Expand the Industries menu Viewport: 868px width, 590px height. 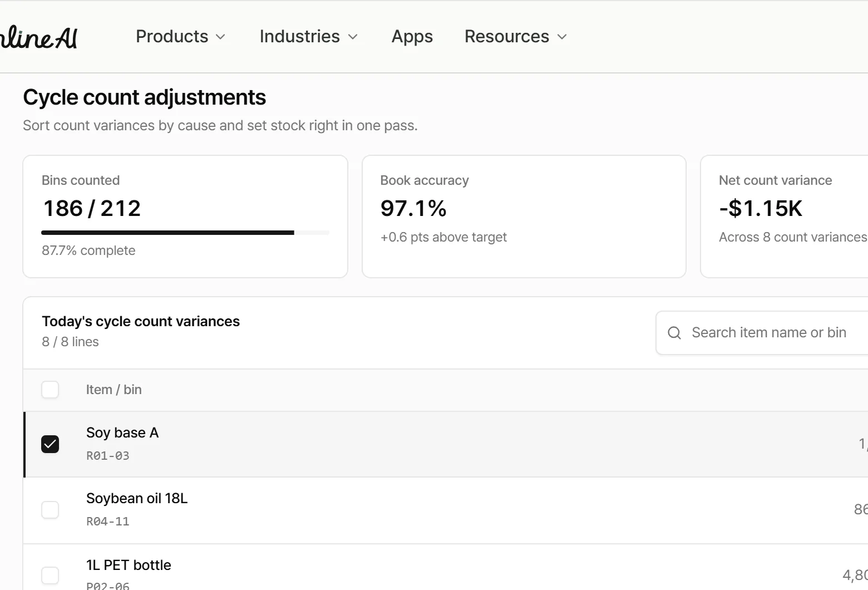[309, 37]
